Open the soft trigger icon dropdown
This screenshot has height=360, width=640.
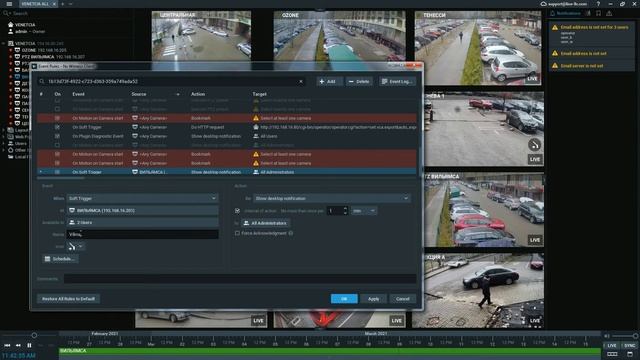tap(76, 247)
